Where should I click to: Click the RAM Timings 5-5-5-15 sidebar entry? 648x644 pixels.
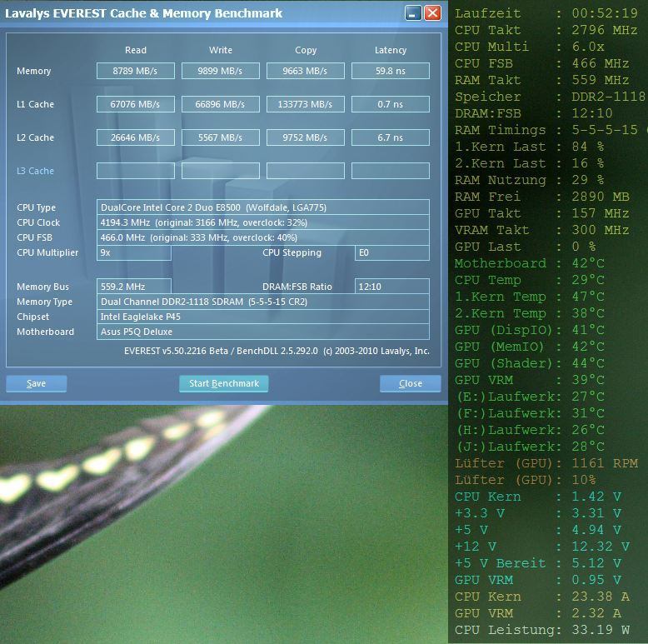550,130
